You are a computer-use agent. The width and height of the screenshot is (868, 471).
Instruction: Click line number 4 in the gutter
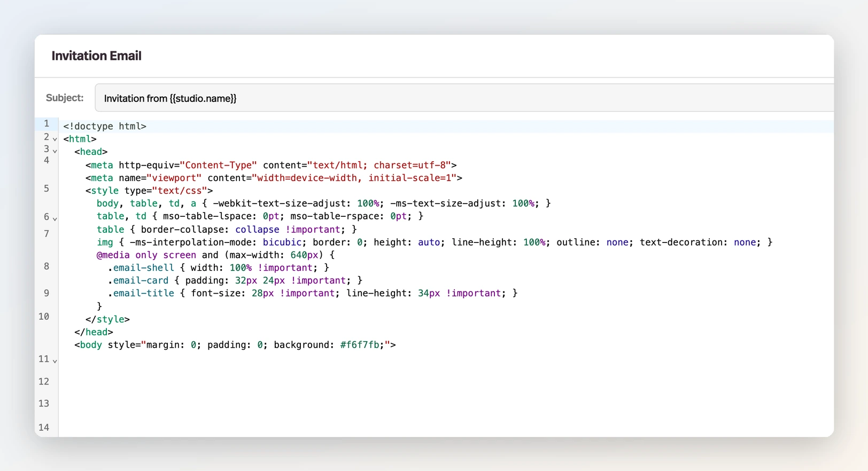coord(46,160)
